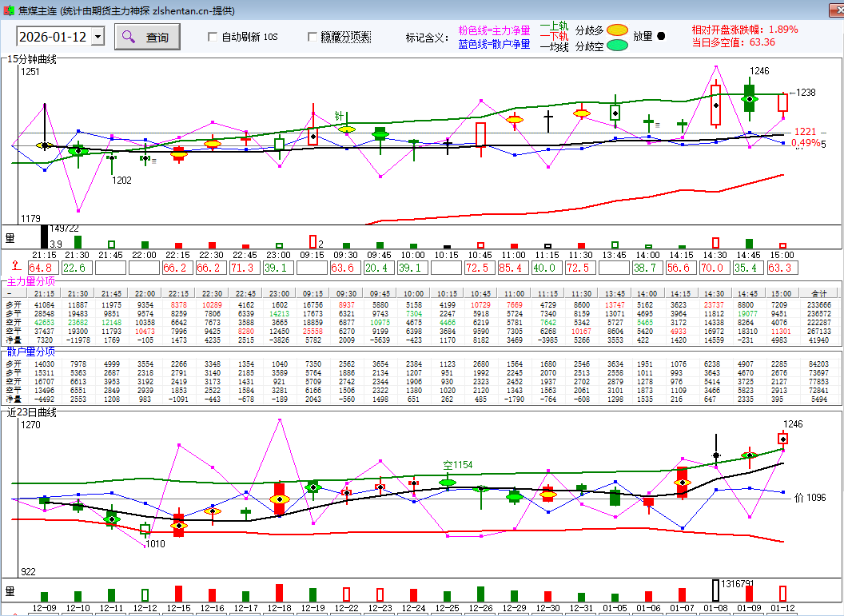Click the 63.3 value box
The image size is (844, 616).
pos(782,268)
